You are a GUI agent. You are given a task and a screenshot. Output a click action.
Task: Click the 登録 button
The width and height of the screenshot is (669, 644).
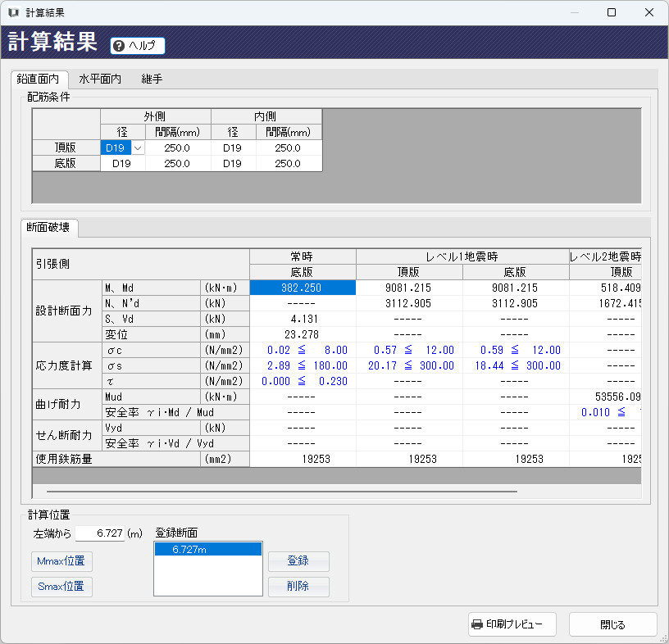point(298,560)
